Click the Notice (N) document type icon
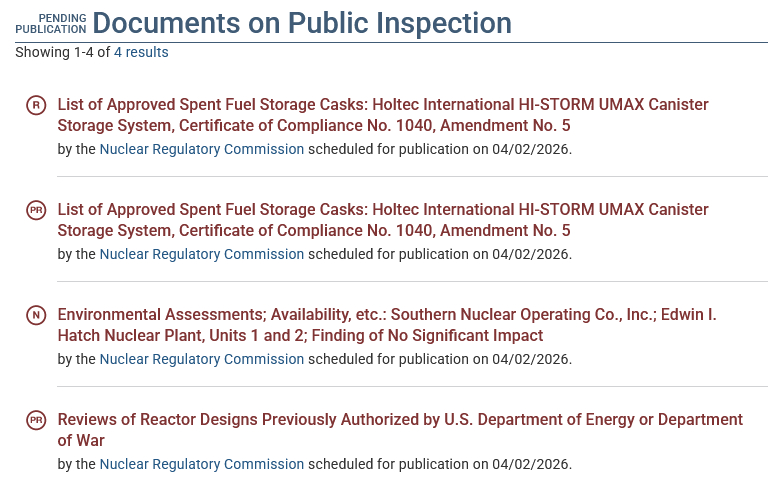768x480 pixels. click(36, 315)
